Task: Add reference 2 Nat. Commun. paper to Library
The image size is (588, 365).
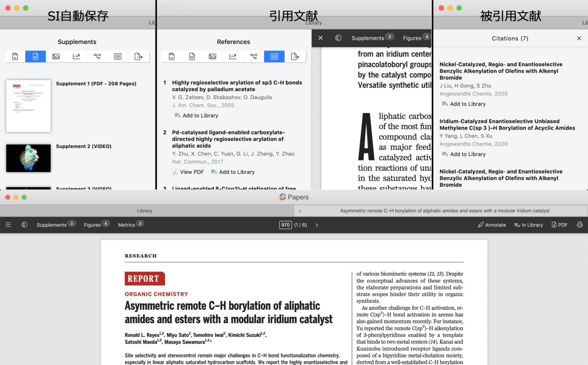Action: [233, 172]
